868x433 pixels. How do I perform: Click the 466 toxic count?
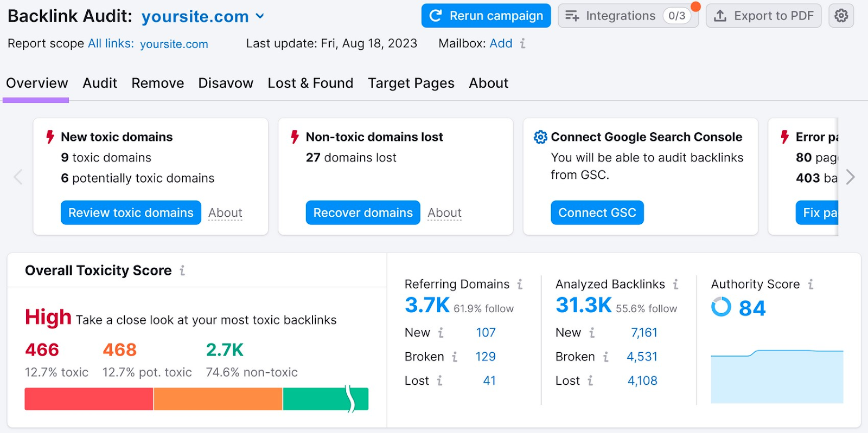pyautogui.click(x=42, y=350)
